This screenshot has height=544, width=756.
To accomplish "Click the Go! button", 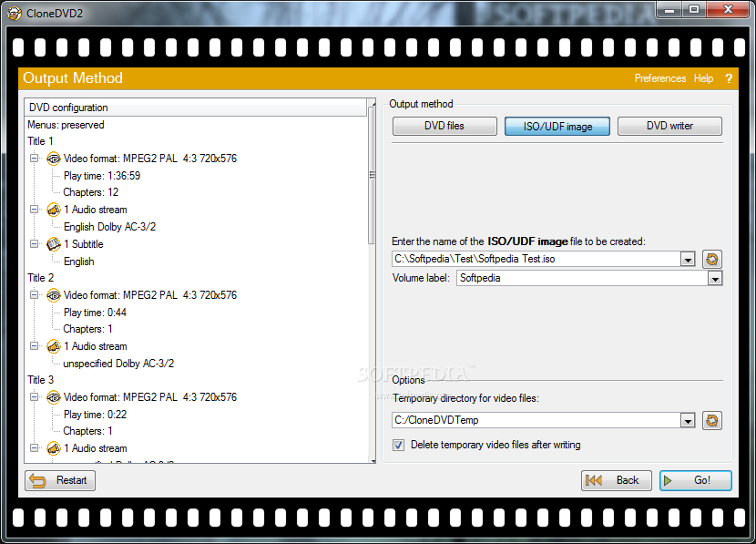I will [695, 480].
